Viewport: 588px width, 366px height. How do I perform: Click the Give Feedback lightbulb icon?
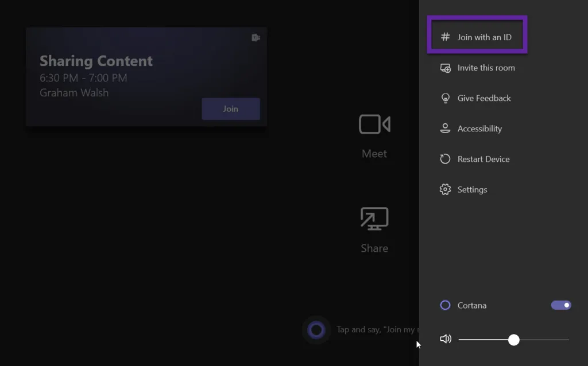tap(445, 98)
